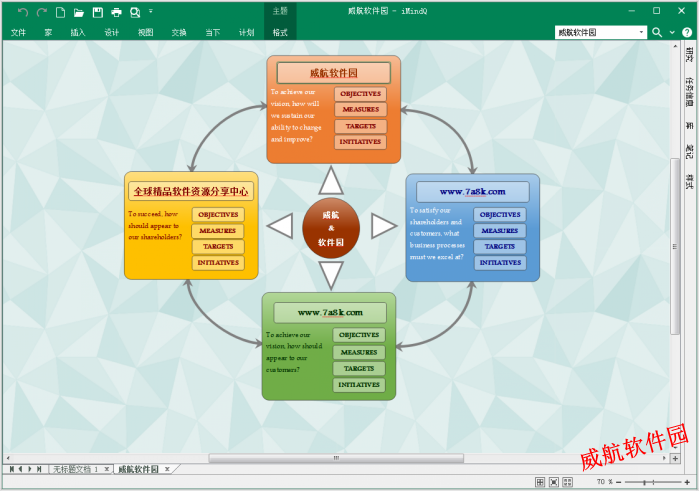Image resolution: width=699 pixels, height=491 pixels.
Task: Click the zoom slider handle
Action: 644,482
